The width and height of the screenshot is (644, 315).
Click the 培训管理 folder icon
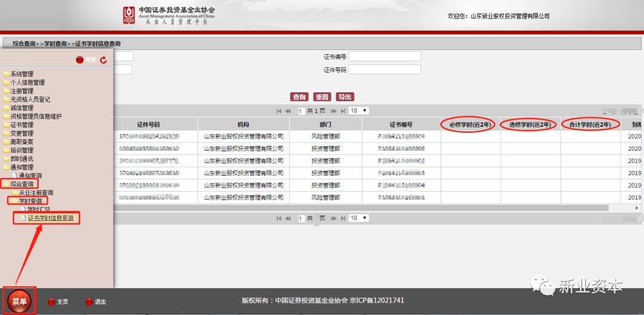click(x=6, y=150)
